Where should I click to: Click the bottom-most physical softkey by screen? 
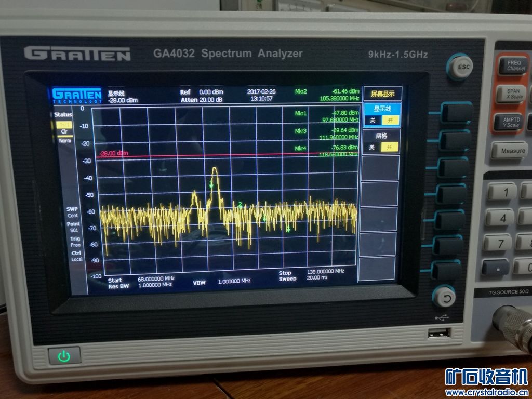point(446,271)
